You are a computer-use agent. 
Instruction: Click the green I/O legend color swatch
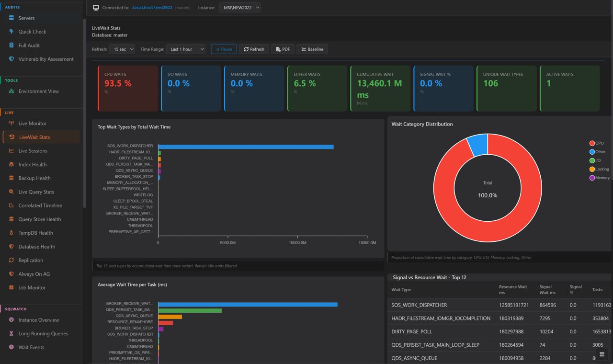[592, 160]
